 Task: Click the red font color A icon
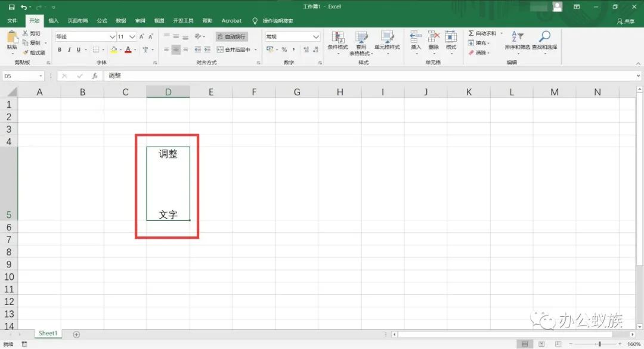pyautogui.click(x=128, y=49)
